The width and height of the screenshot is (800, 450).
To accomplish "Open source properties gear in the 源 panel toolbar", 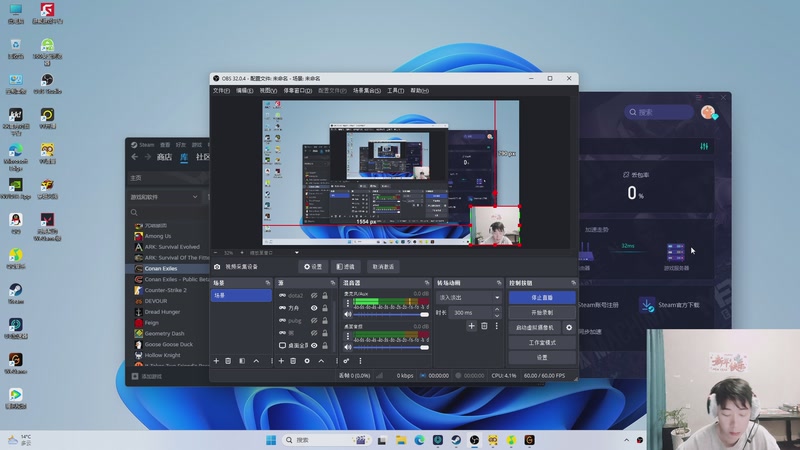I will pos(307,361).
